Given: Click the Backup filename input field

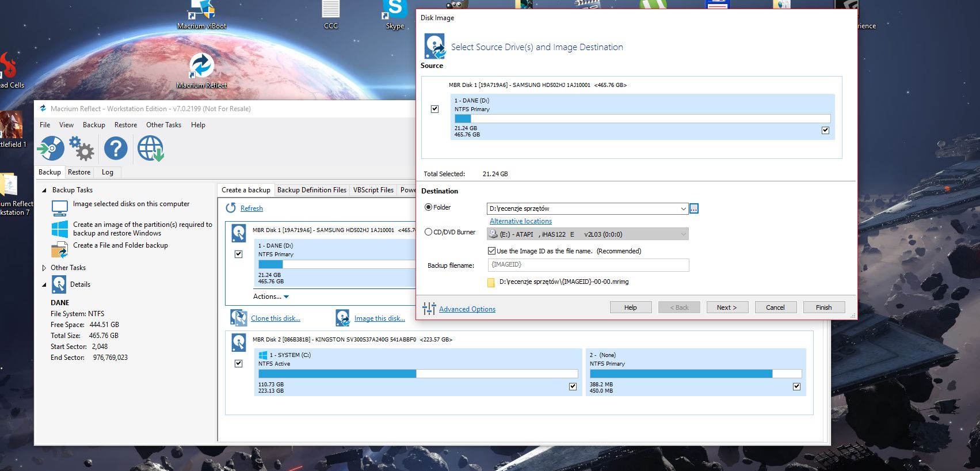Looking at the screenshot, I should point(588,265).
